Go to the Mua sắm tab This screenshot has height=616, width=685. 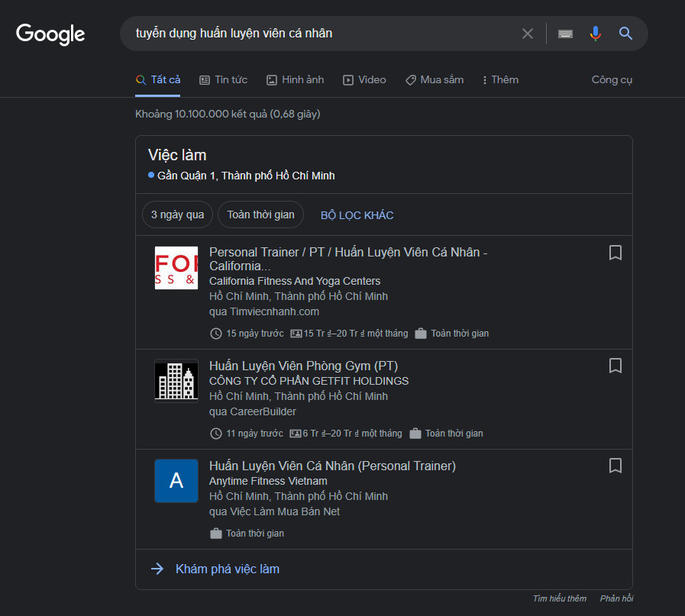pyautogui.click(x=434, y=80)
